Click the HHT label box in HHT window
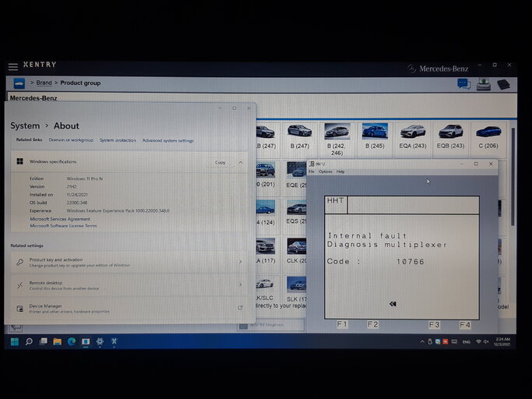Image resolution: width=532 pixels, height=399 pixels. [336, 205]
